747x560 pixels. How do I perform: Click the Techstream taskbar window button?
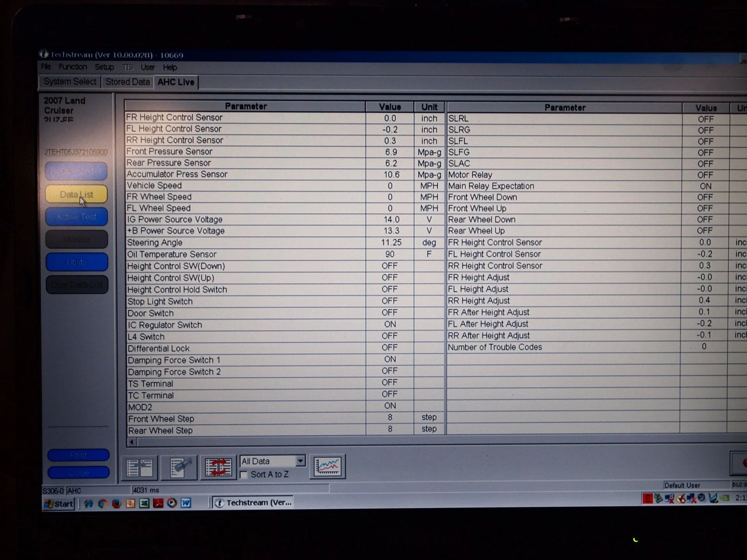pos(253,503)
